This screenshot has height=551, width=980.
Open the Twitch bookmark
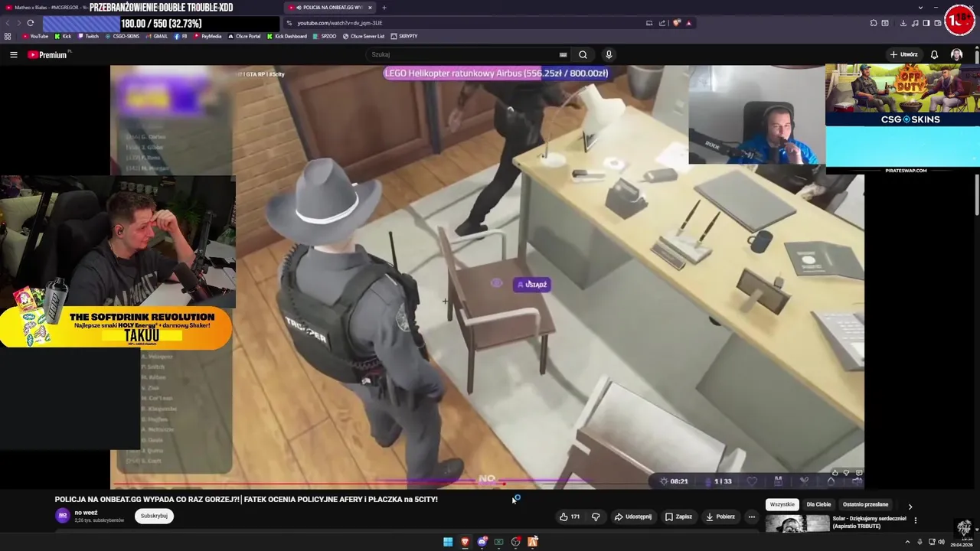tap(88, 36)
